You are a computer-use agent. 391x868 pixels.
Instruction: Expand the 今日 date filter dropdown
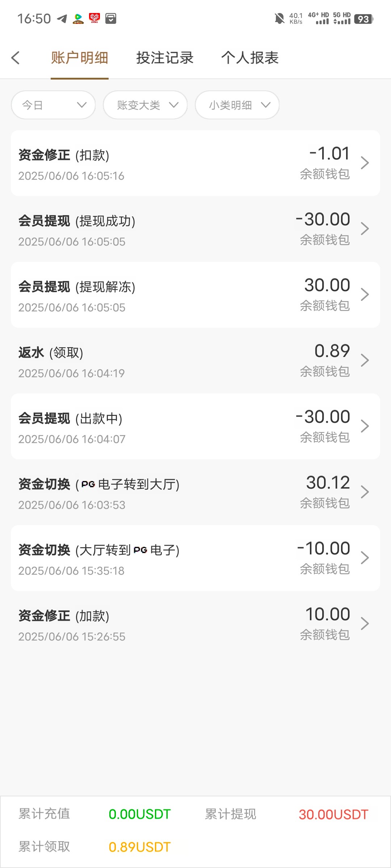(x=53, y=105)
